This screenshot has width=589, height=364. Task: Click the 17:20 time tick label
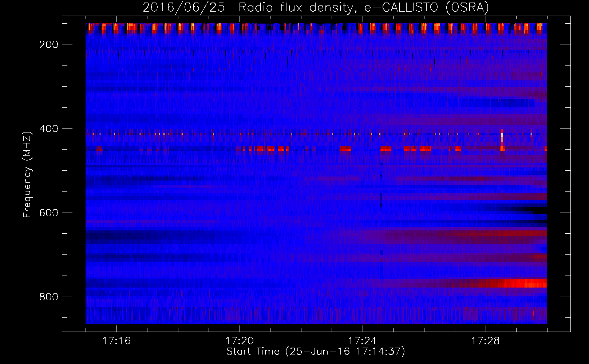[240, 341]
